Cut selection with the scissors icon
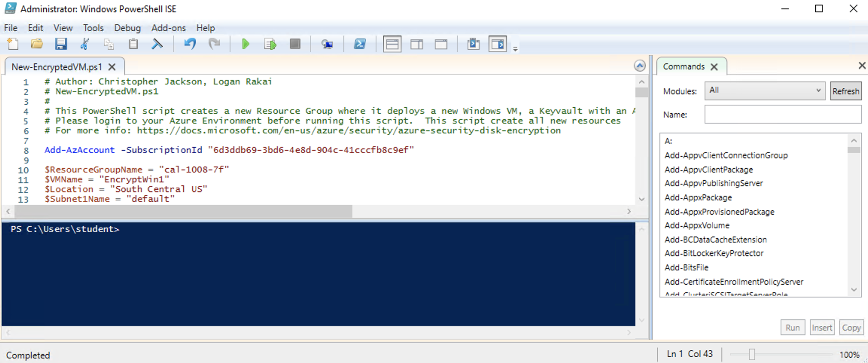 (85, 44)
